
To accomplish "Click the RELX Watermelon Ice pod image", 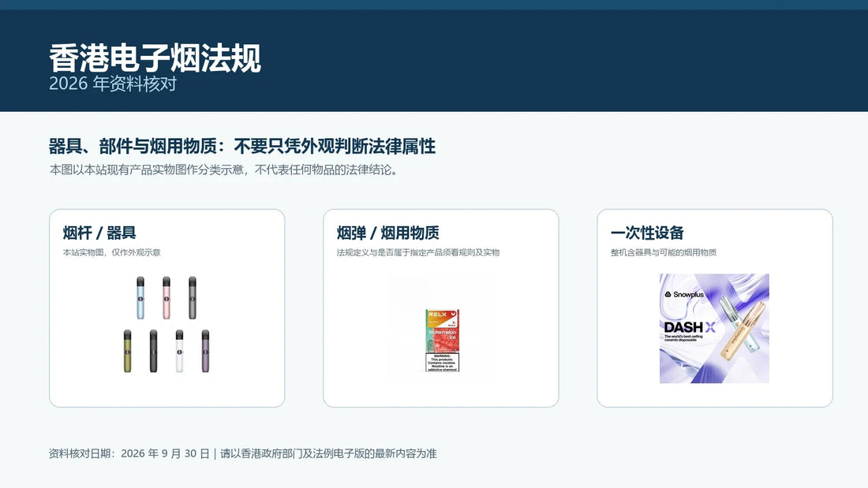I will click(x=443, y=341).
